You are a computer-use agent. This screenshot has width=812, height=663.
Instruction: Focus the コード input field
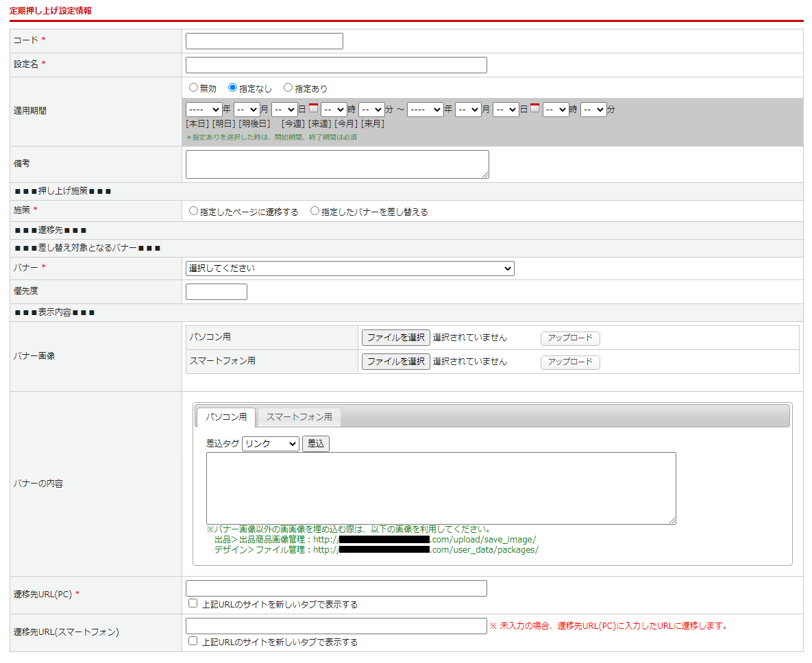(264, 41)
